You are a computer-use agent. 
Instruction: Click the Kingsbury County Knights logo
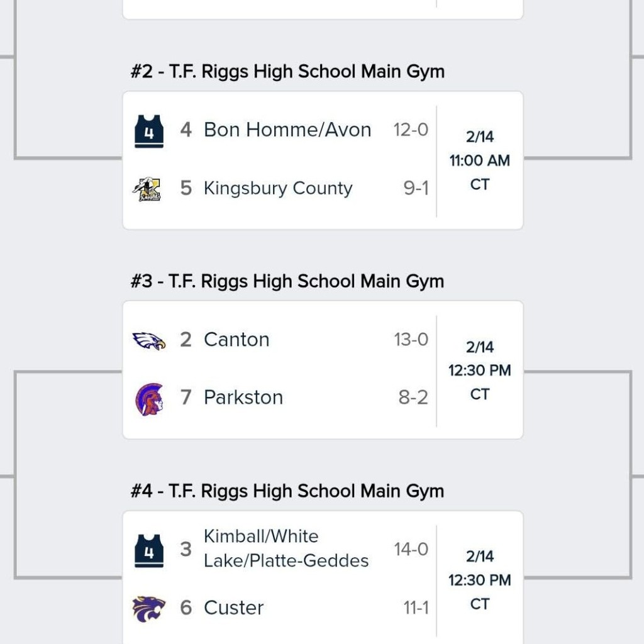[x=149, y=189]
